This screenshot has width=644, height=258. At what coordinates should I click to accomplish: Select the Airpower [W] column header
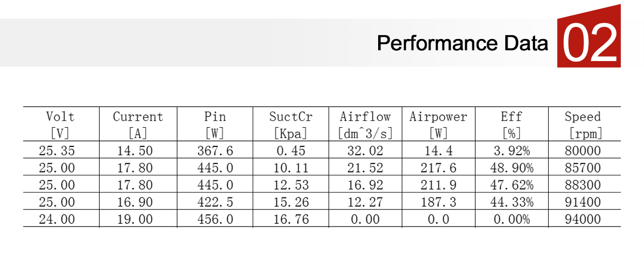pos(438,124)
